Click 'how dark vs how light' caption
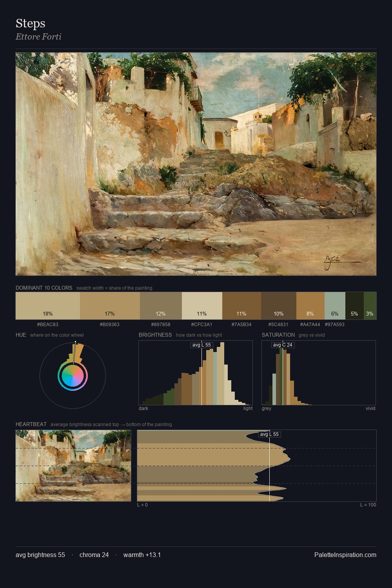Screen dimensions: 392x588 (x=199, y=335)
